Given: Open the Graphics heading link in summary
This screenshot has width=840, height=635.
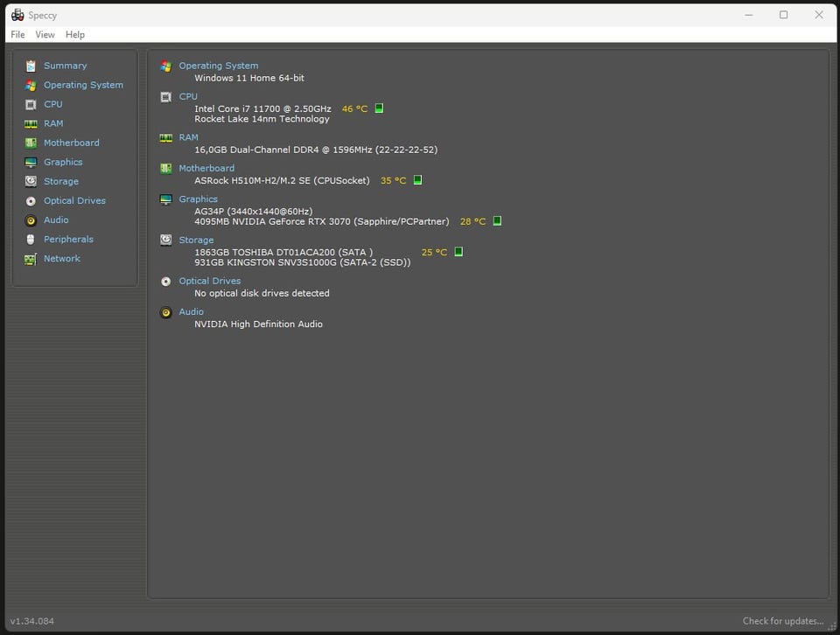Looking at the screenshot, I should [x=199, y=199].
